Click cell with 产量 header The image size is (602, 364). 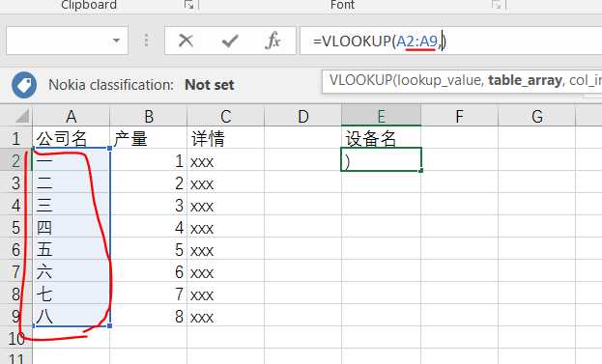point(149,138)
